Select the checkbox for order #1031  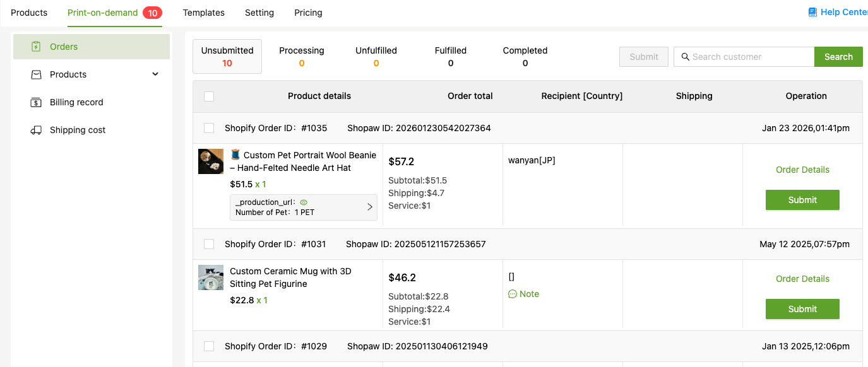tap(209, 244)
